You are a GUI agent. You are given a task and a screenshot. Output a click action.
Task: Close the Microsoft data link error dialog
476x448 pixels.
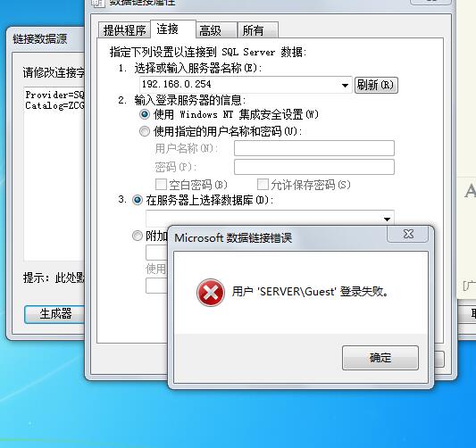tap(408, 234)
